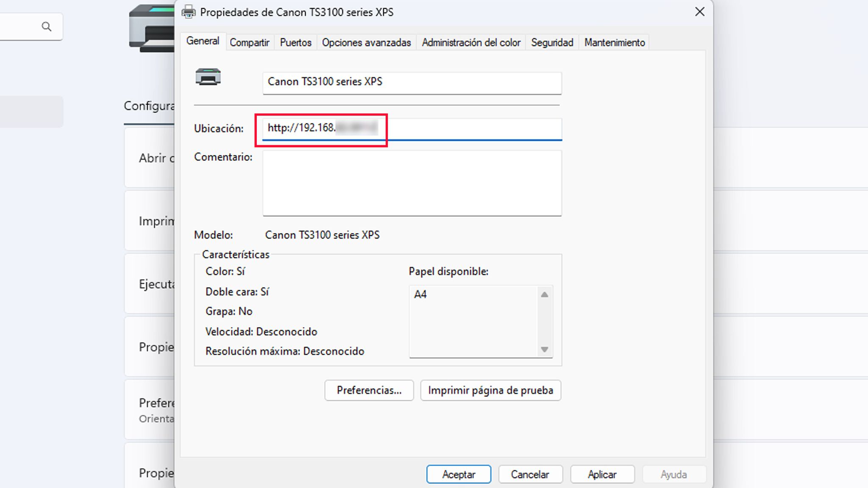Viewport: 868px width, 488px height.
Task: Switch to the Compartir tab
Action: pyautogui.click(x=249, y=43)
